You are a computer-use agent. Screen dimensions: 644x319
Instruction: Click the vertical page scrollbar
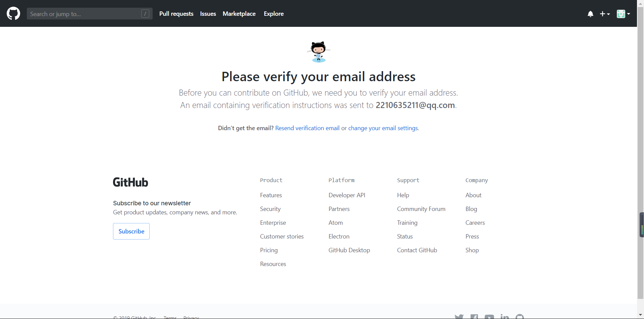[x=641, y=225]
